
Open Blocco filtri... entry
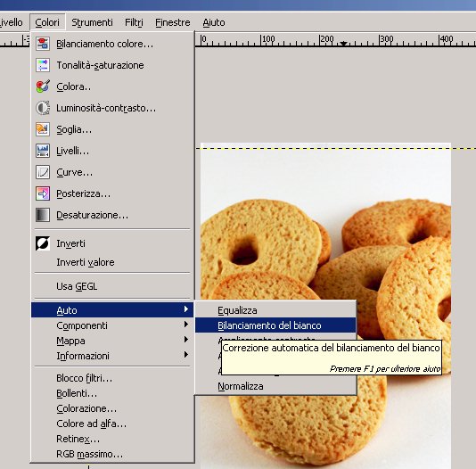coord(112,378)
